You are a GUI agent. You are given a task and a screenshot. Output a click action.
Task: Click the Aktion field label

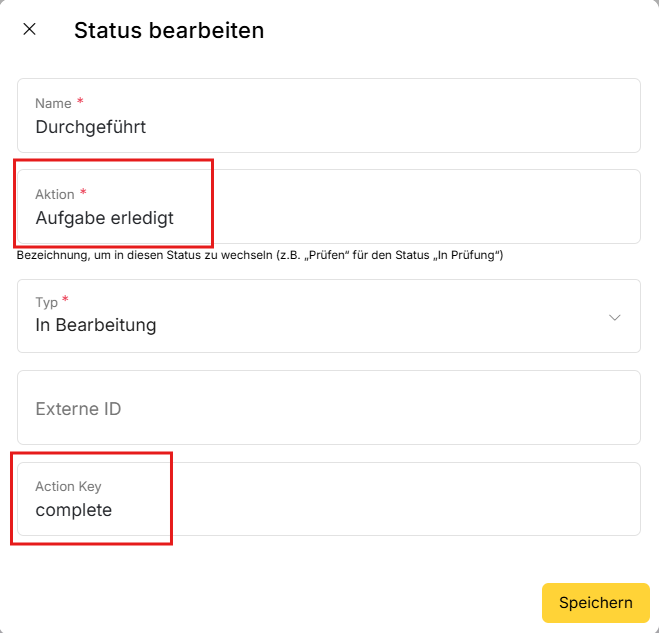tap(55, 194)
